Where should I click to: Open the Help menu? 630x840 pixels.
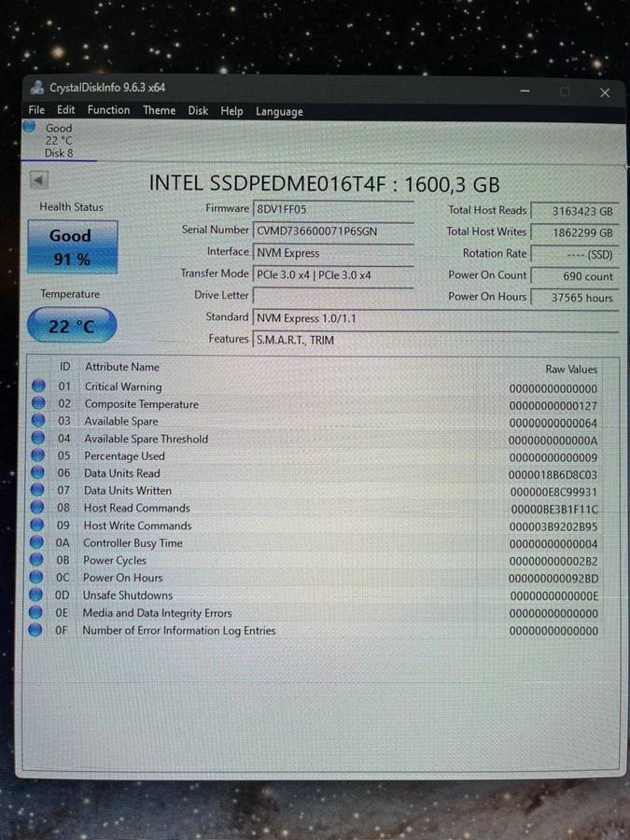coord(231,111)
